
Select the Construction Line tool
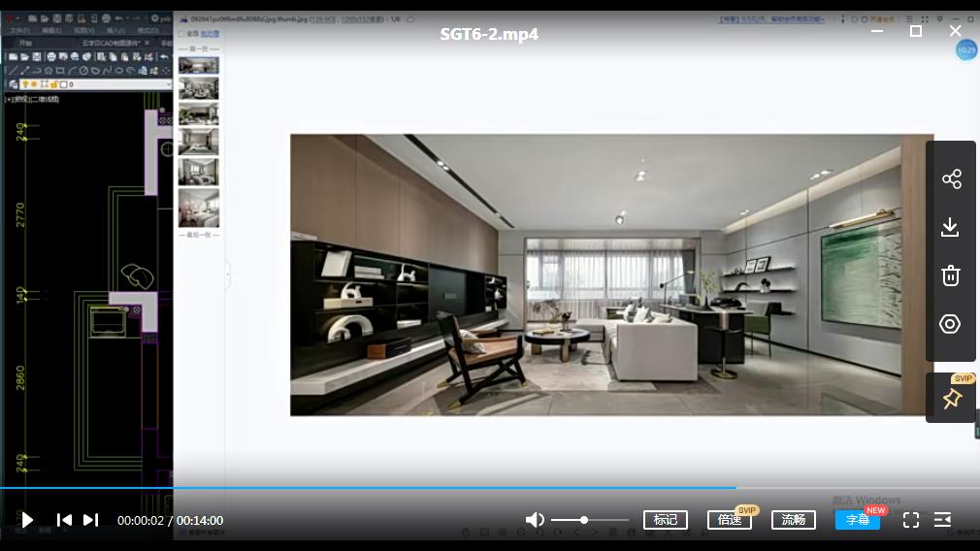[x=25, y=71]
